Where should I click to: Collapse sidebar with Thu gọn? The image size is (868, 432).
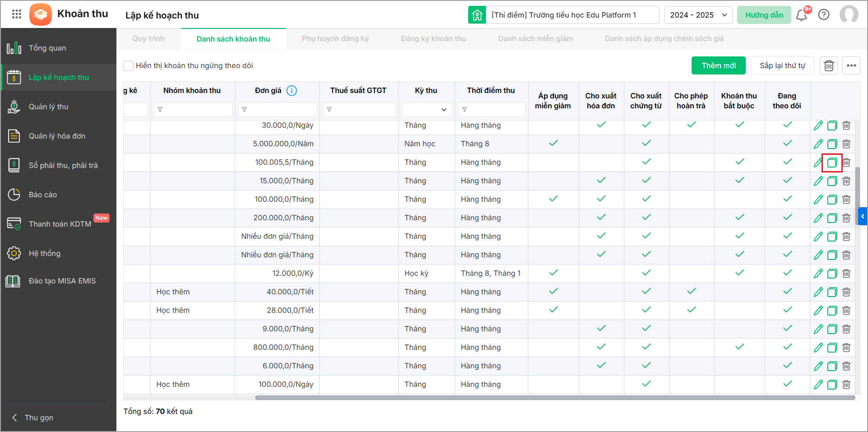click(x=38, y=418)
